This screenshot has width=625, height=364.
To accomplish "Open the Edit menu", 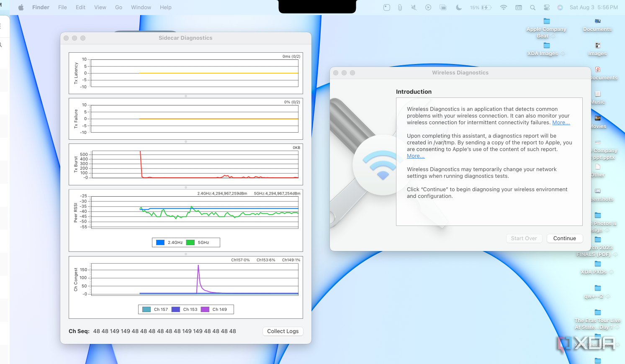I will [x=80, y=8].
